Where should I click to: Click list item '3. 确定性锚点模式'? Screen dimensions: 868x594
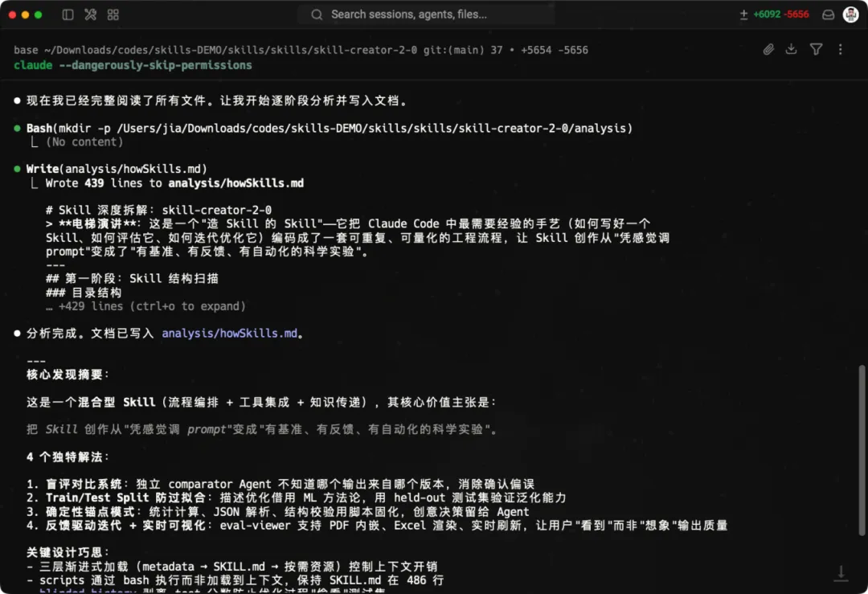click(x=277, y=511)
